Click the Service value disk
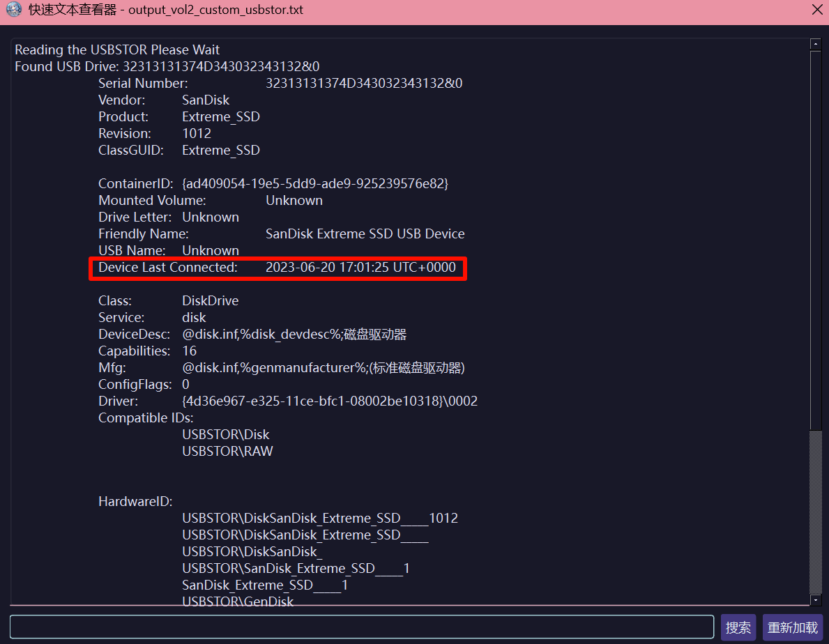The image size is (829, 644). point(194,318)
